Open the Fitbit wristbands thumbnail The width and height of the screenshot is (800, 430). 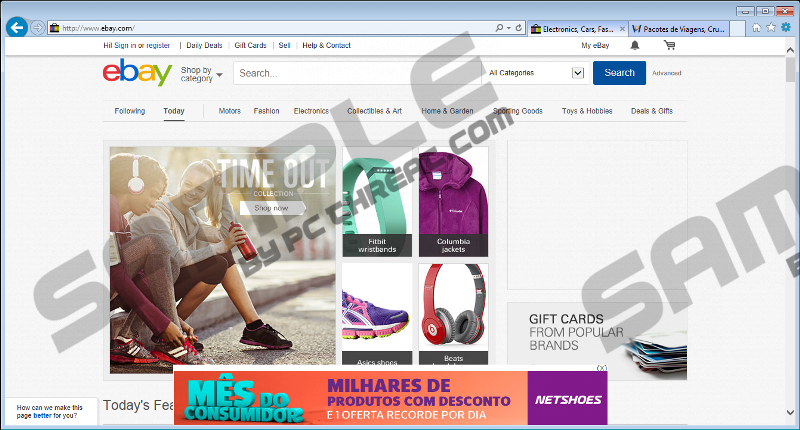coord(377,202)
